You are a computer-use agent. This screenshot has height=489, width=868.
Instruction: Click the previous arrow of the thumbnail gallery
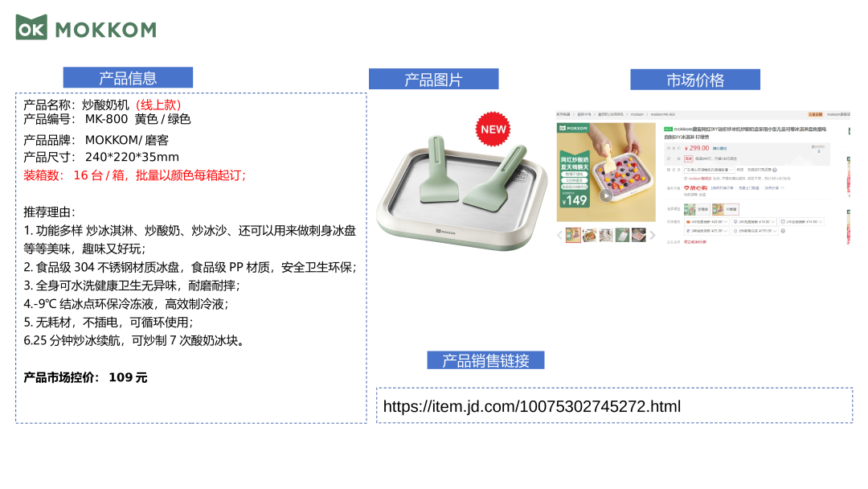(559, 236)
